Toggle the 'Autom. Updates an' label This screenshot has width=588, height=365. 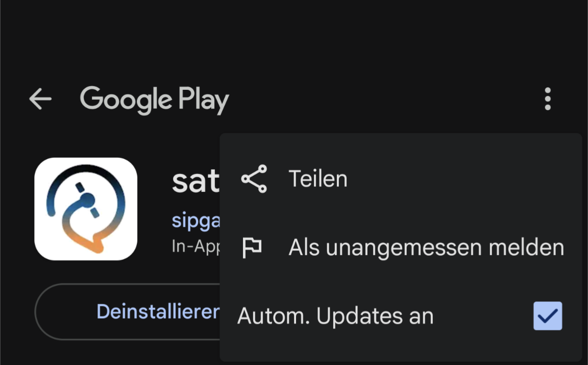(x=335, y=317)
